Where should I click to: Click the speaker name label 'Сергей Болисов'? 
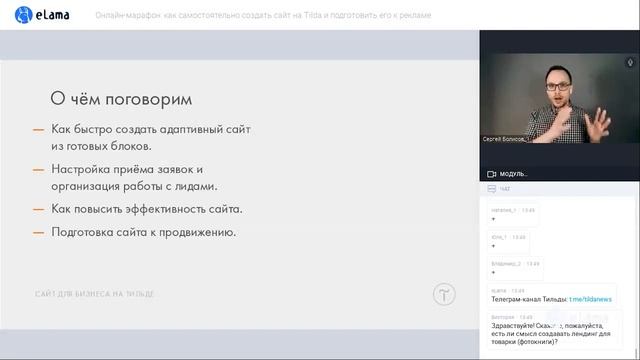(x=503, y=139)
